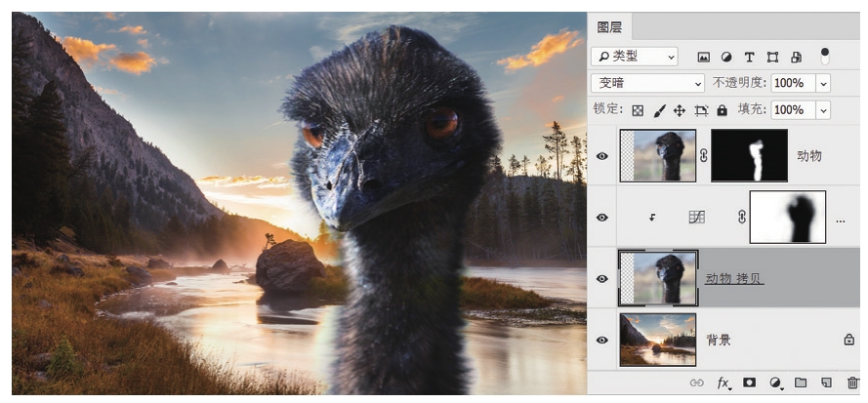
Task: Lock transparent pixels icon
Action: (x=638, y=110)
